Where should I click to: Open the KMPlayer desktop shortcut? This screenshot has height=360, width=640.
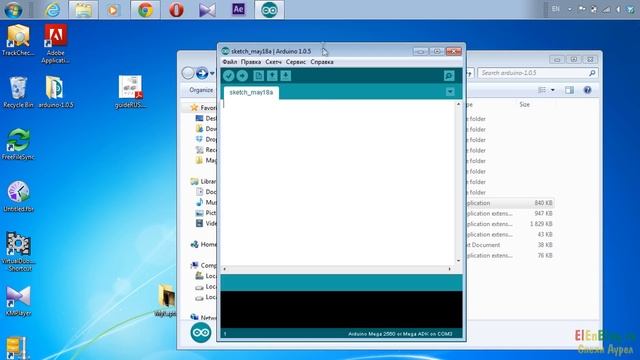click(18, 301)
